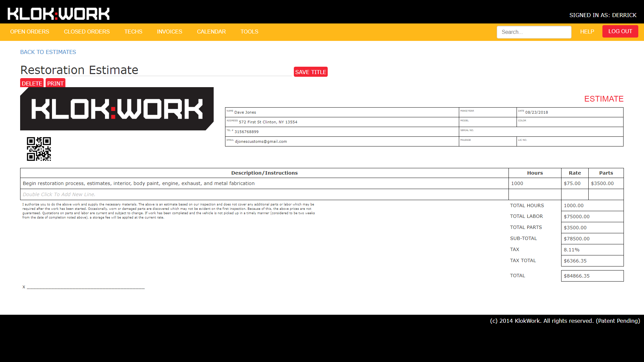Viewport: 644px width, 362px height.
Task: Go to Closed Orders
Action: [87, 32]
